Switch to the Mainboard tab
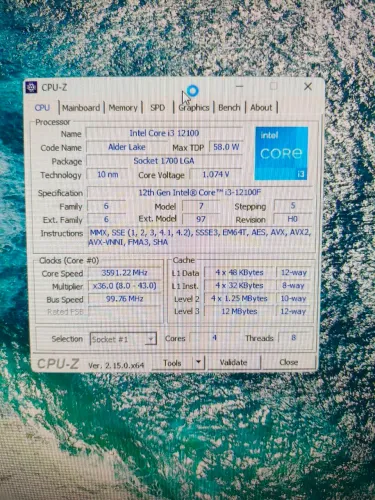This screenshot has width=375, height=500. [x=81, y=108]
